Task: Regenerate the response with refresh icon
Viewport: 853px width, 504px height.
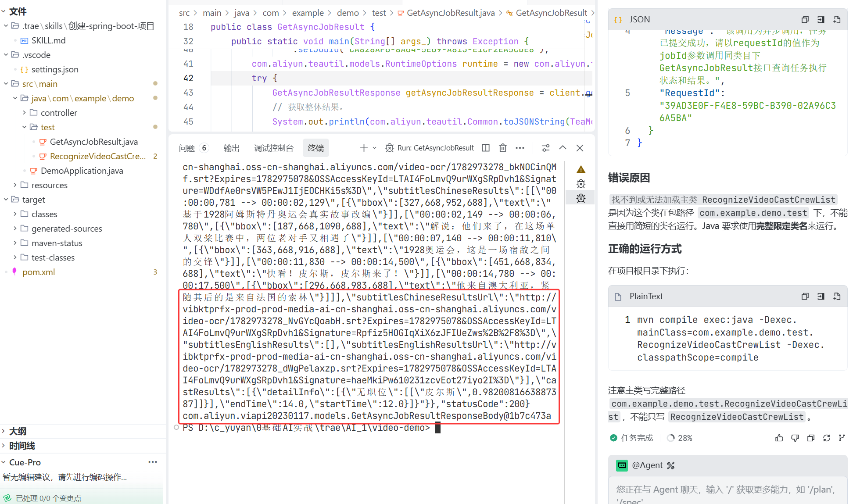Action: (827, 438)
